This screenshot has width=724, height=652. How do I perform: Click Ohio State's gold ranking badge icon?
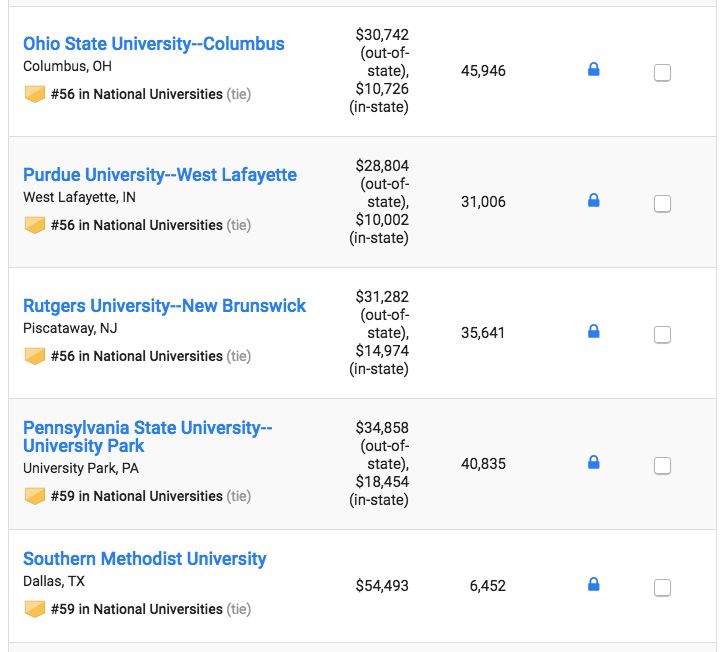(x=35, y=95)
